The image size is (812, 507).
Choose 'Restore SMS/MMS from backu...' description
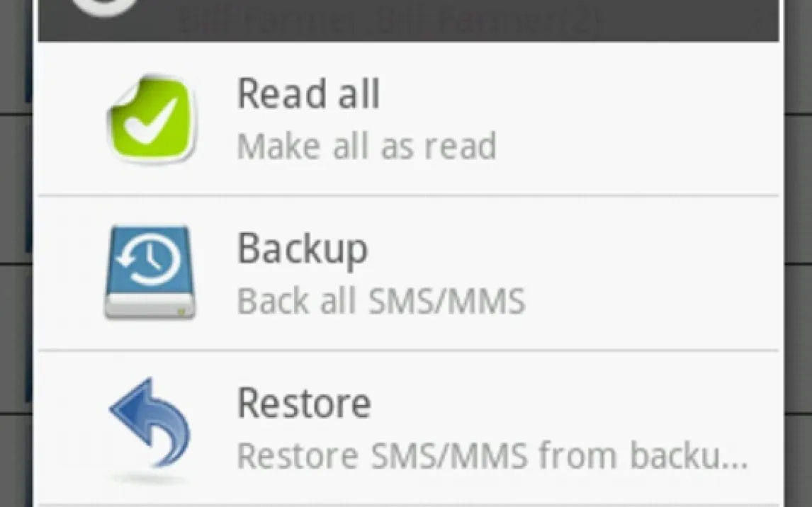[492, 456]
